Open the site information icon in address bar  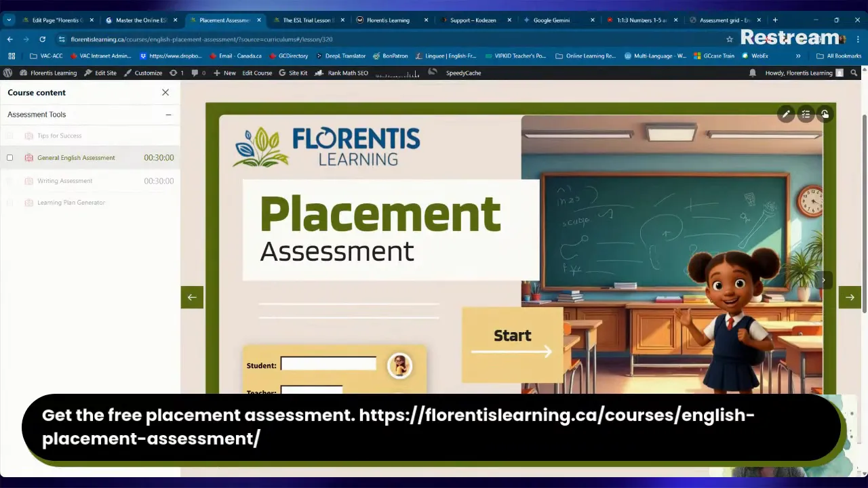pos(62,39)
